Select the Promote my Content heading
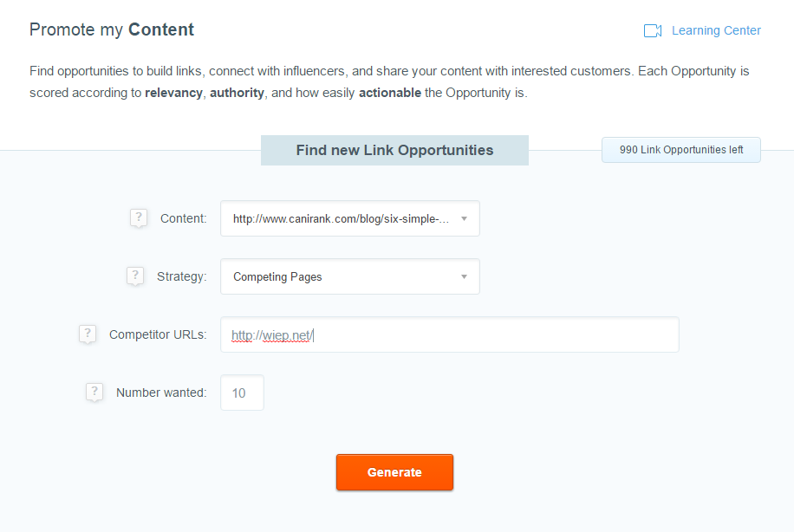 click(x=111, y=29)
